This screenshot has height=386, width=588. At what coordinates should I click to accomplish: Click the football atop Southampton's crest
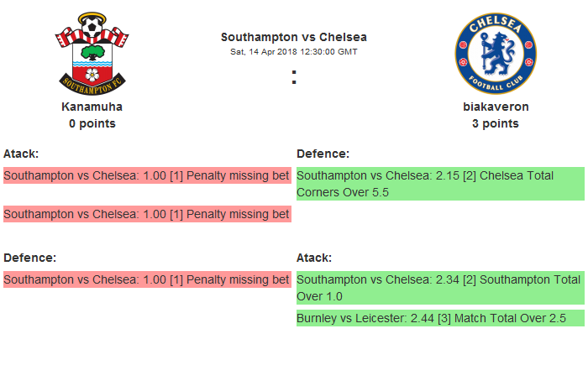pos(92,29)
